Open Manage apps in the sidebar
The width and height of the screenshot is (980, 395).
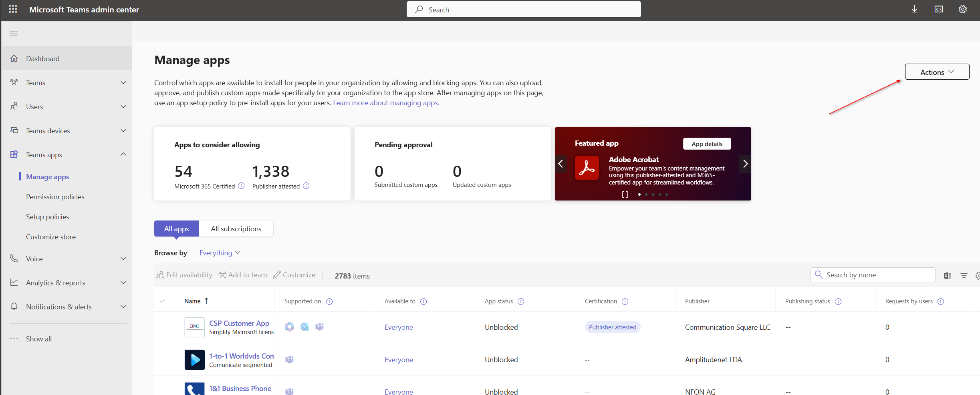[48, 176]
